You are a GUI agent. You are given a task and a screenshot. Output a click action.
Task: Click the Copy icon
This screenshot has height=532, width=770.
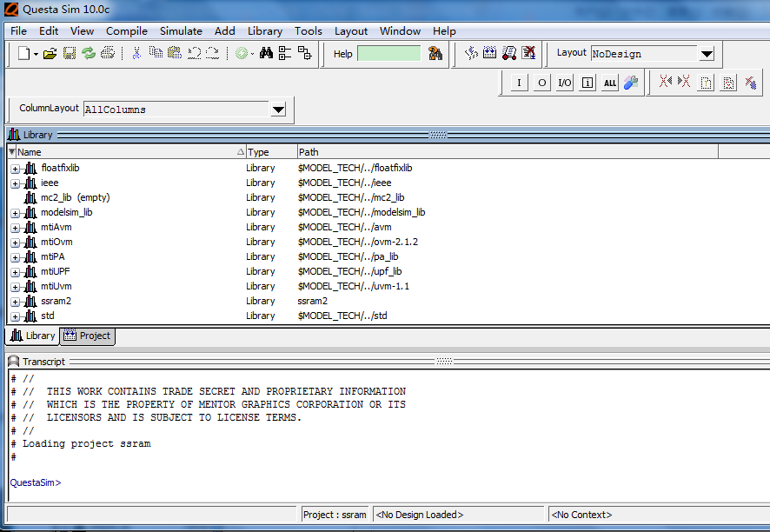coord(156,52)
